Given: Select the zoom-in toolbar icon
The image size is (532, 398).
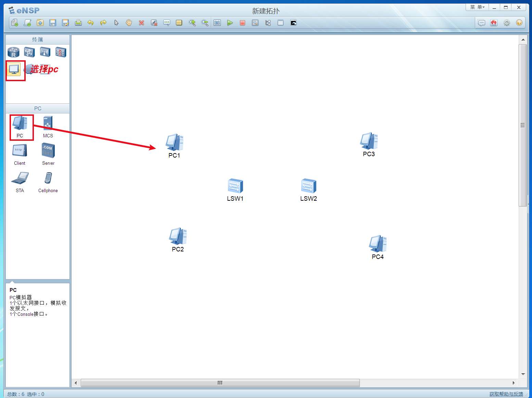Looking at the screenshot, I should tap(192, 23).
